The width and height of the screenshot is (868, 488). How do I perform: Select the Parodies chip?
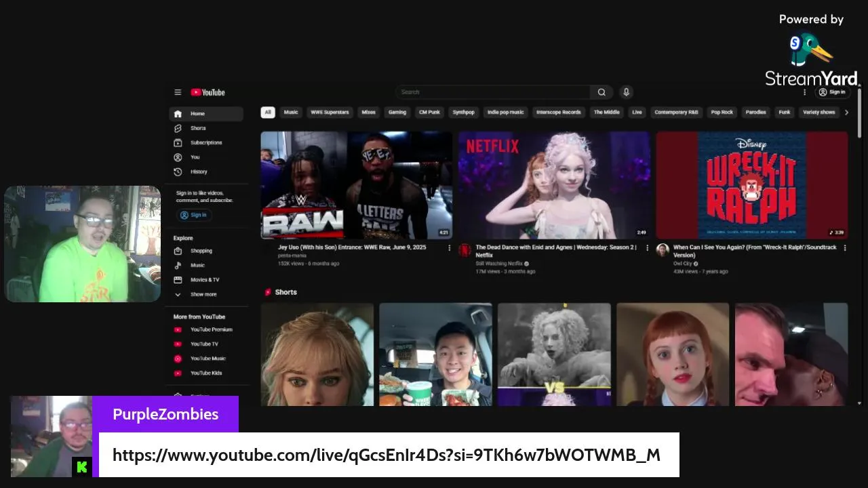coord(756,113)
